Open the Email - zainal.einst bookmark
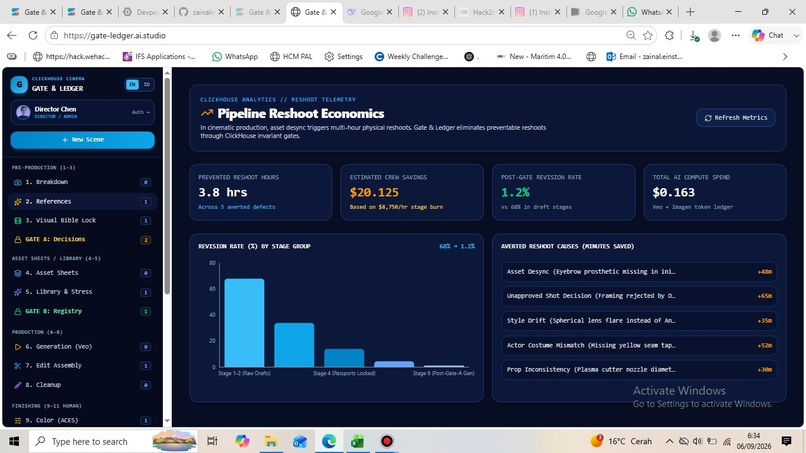 tap(645, 57)
